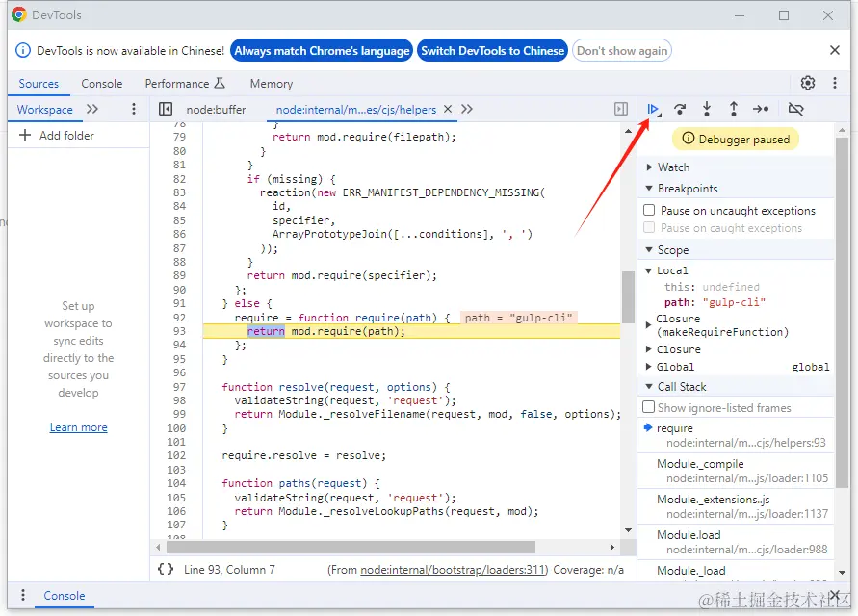Viewport: 858px width, 616px height.
Task: Click the Coverage: n/a status
Action: [588, 570]
